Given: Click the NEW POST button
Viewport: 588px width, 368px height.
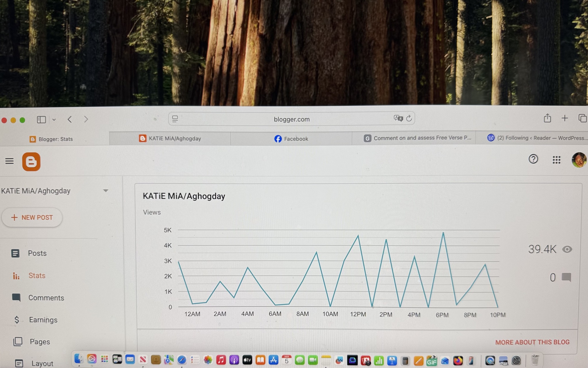Looking at the screenshot, I should [32, 217].
